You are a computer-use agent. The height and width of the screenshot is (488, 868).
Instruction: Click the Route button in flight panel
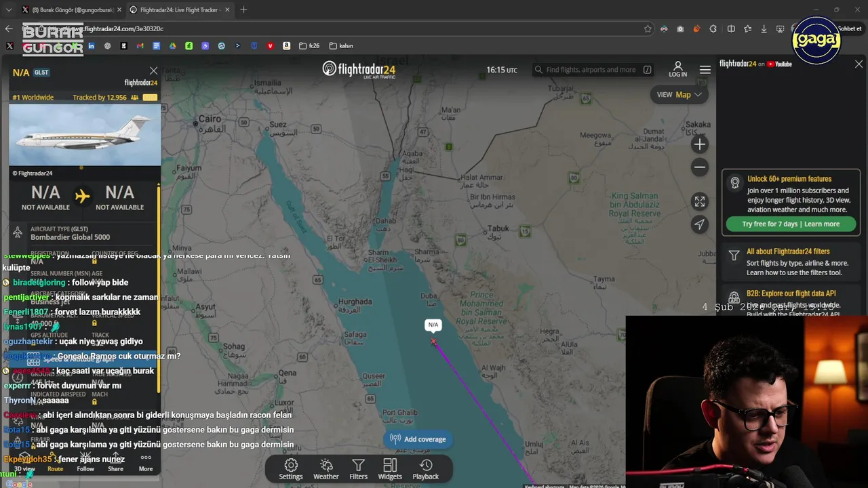coord(55,462)
